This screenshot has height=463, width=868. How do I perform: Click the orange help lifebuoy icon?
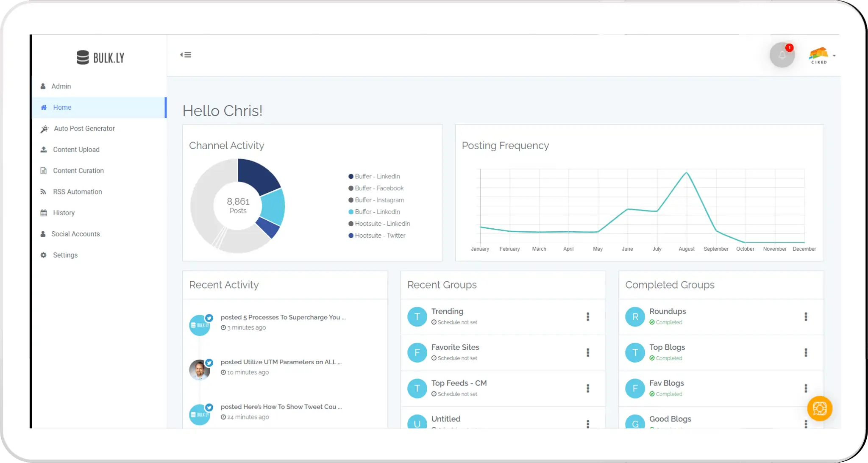point(819,408)
